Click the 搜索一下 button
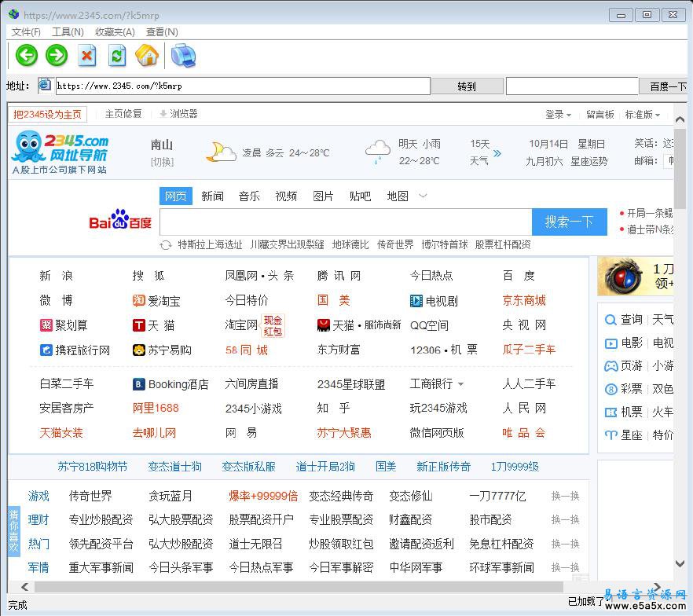Screen dimensions: 693x616 [569, 222]
